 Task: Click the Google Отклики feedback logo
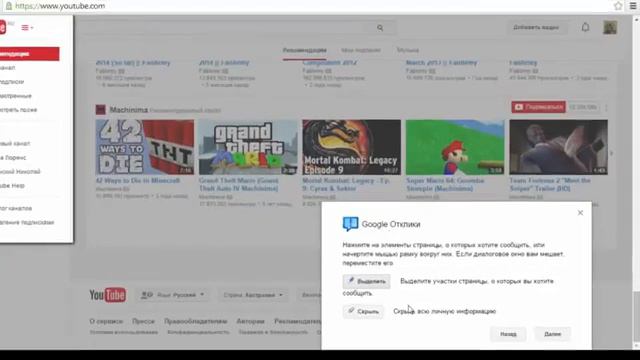pos(350,224)
